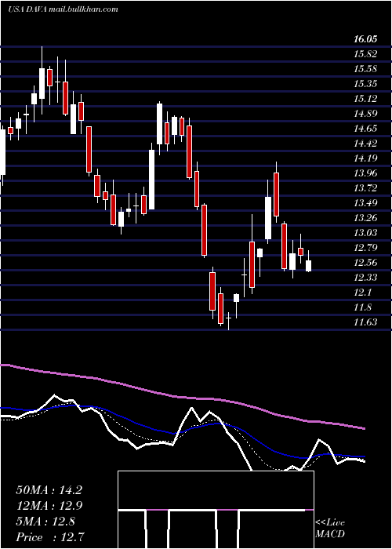Screen dimensions: 392x549
Task: Select the 14.89 price axis label
Action: (365, 114)
